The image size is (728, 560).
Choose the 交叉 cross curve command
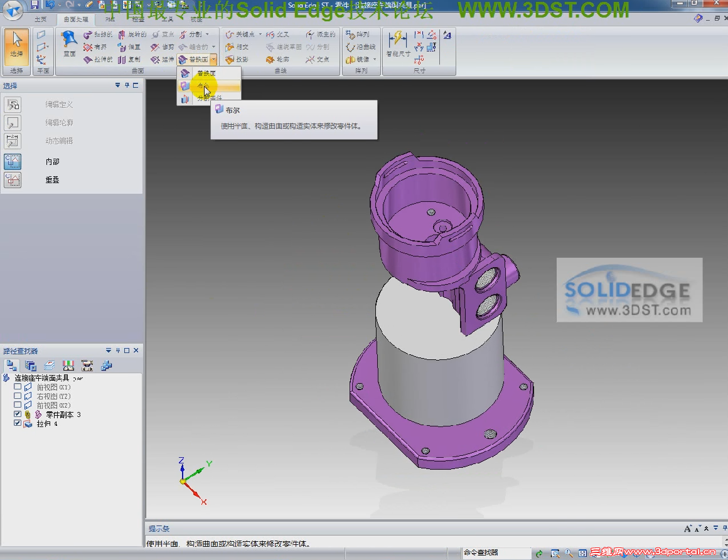click(277, 34)
